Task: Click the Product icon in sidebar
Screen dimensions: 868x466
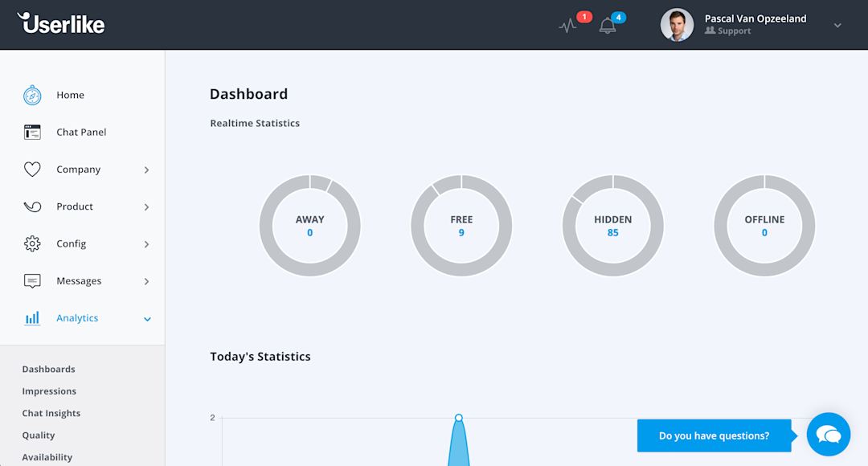Action: click(x=32, y=206)
